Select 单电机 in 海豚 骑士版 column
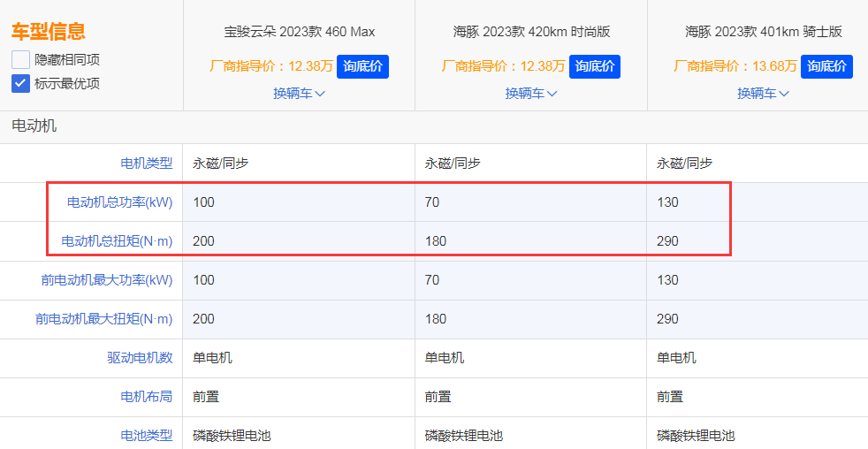 [676, 358]
